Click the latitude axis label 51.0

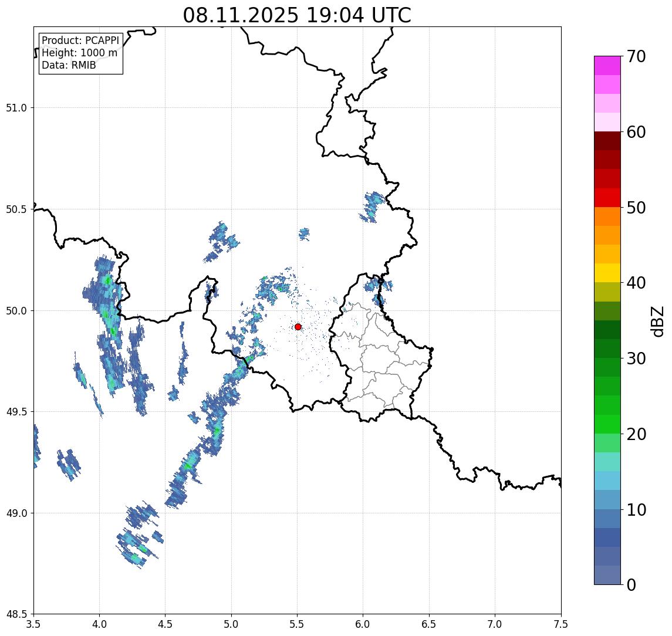16,108
